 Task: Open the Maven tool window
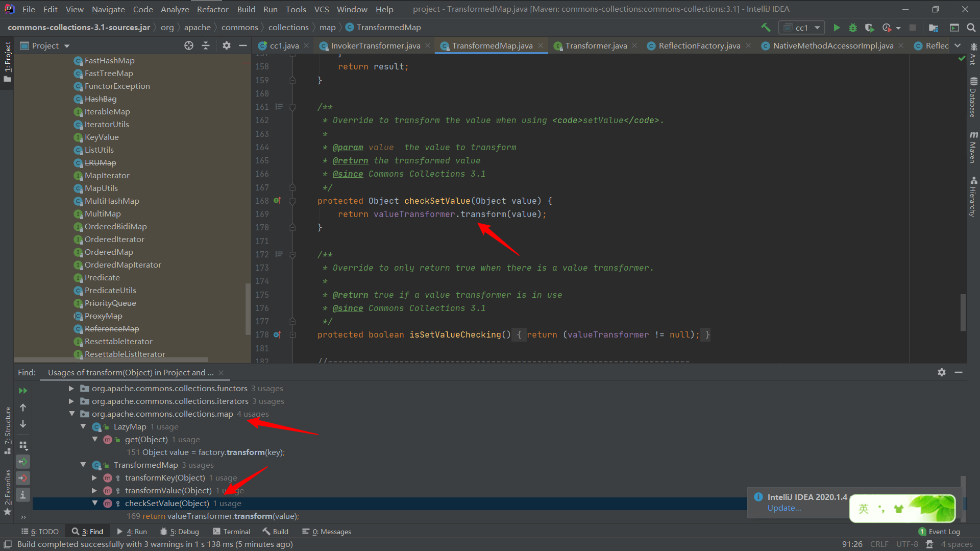click(973, 147)
